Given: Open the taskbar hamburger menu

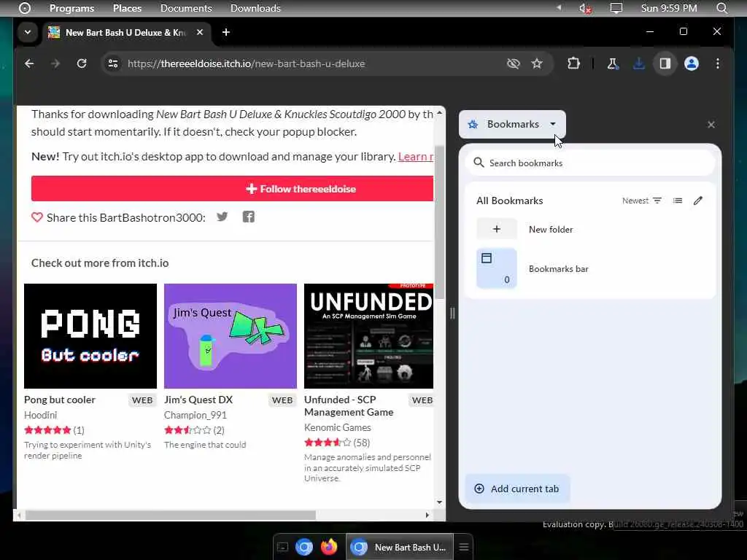Looking at the screenshot, I should click(464, 547).
